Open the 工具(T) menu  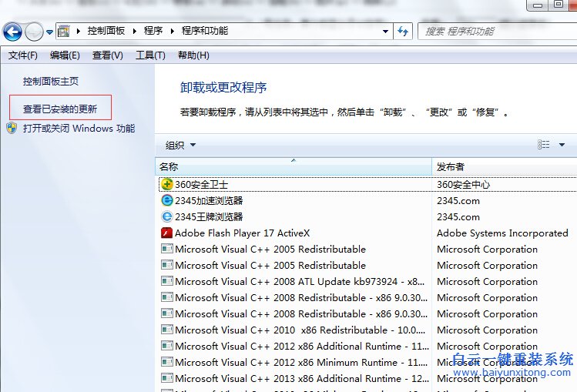pyautogui.click(x=150, y=55)
